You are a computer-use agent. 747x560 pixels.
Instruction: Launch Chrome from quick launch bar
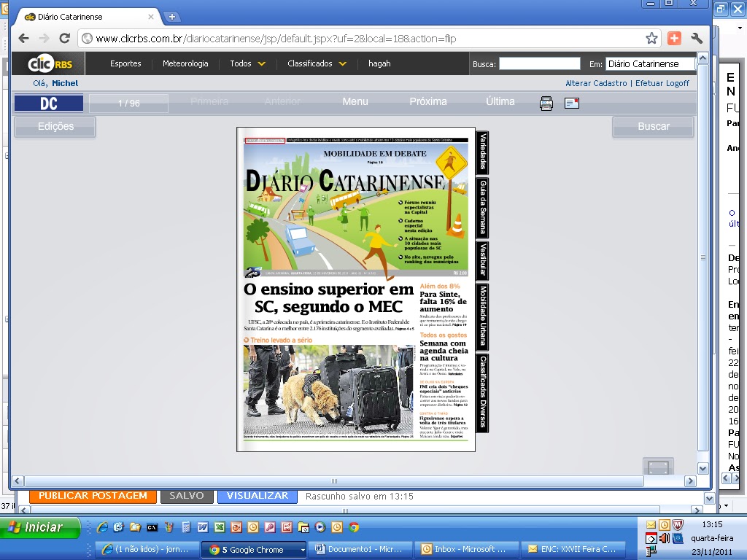tap(354, 527)
